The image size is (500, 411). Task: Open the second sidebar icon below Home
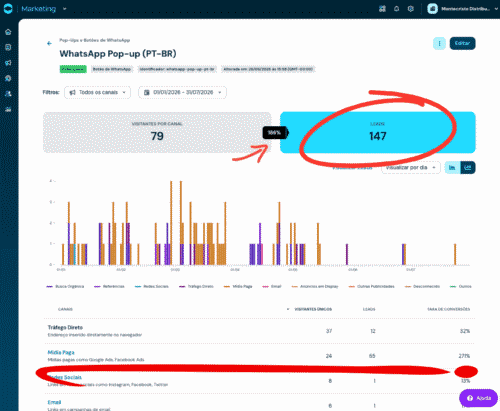click(8, 47)
